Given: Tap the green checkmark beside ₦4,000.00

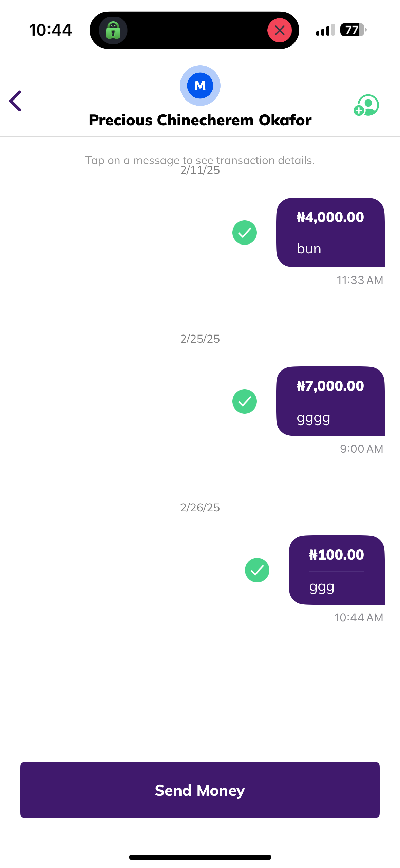Looking at the screenshot, I should (244, 233).
